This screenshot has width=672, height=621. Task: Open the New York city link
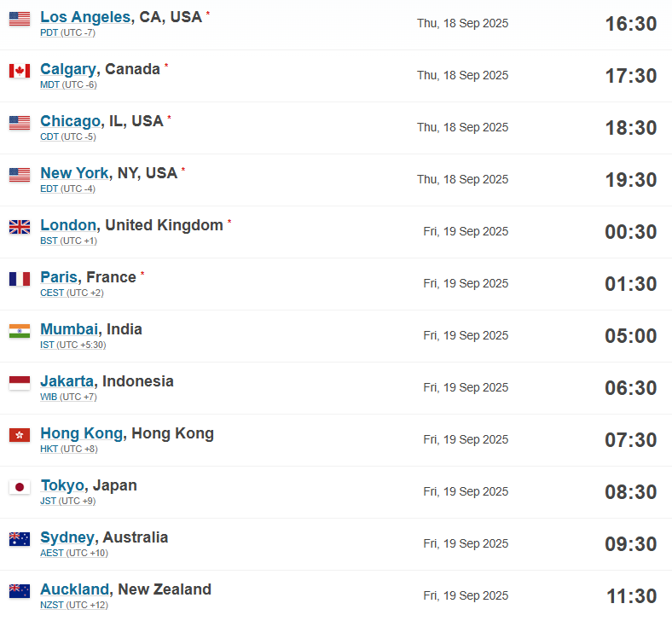[x=74, y=172]
